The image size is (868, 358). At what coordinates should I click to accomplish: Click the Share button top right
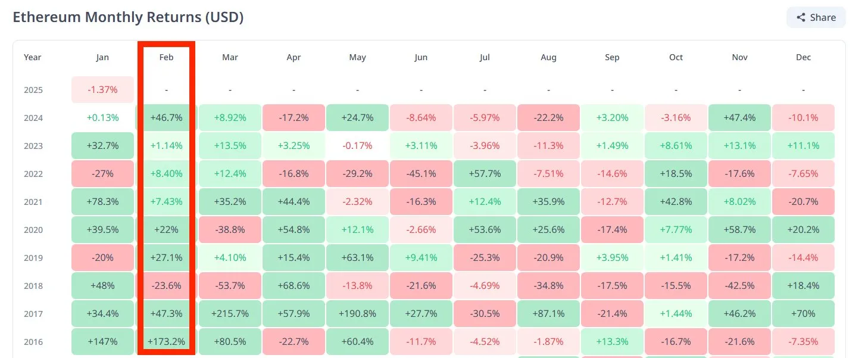816,17
